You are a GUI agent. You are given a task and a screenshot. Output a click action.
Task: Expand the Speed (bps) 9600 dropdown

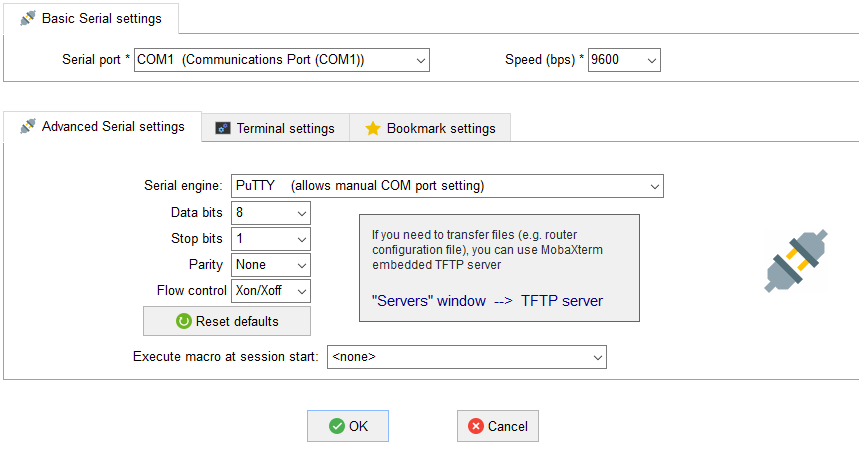click(x=624, y=60)
